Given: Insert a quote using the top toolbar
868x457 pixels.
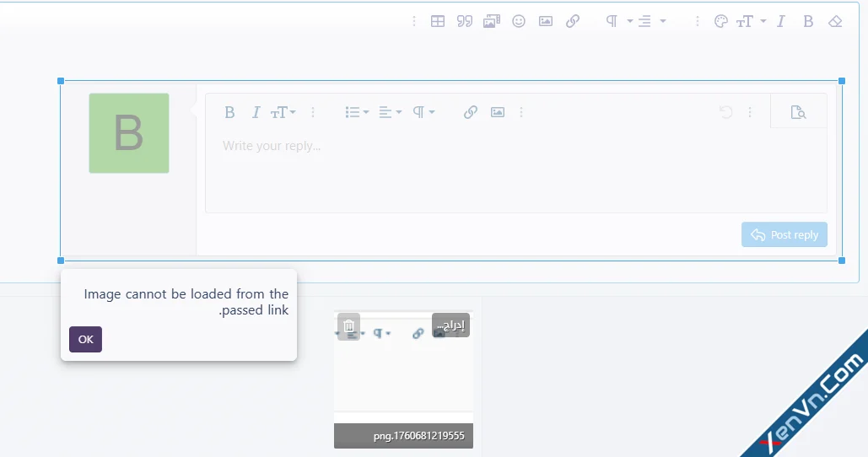Looking at the screenshot, I should pyautogui.click(x=465, y=22).
